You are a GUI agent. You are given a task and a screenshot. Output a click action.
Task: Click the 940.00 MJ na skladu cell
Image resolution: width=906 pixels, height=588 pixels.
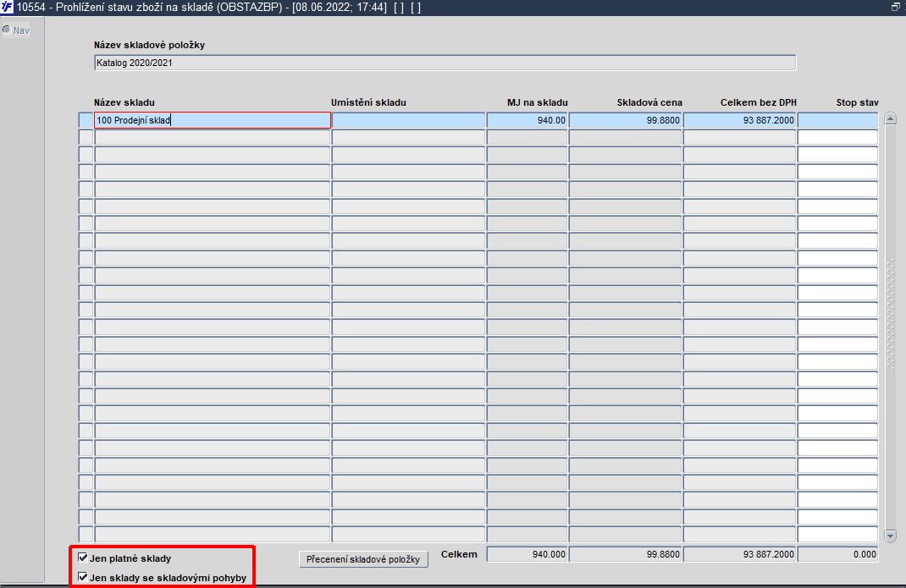[x=527, y=120]
